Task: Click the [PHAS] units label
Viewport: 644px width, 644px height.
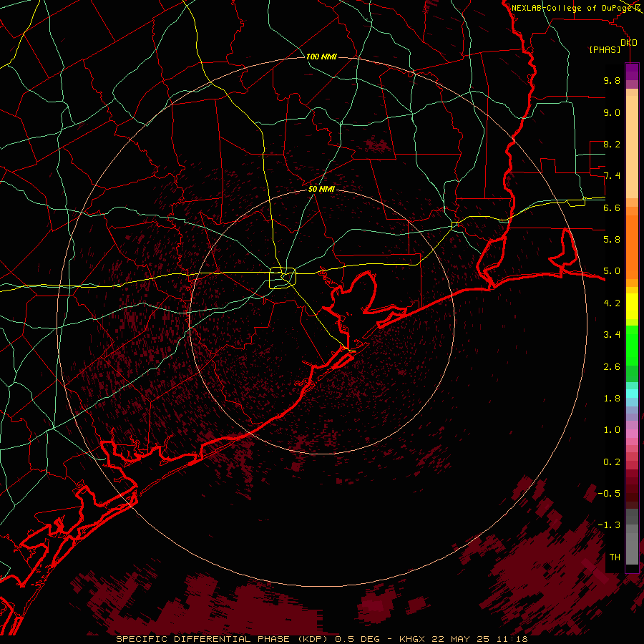Action: [x=605, y=50]
